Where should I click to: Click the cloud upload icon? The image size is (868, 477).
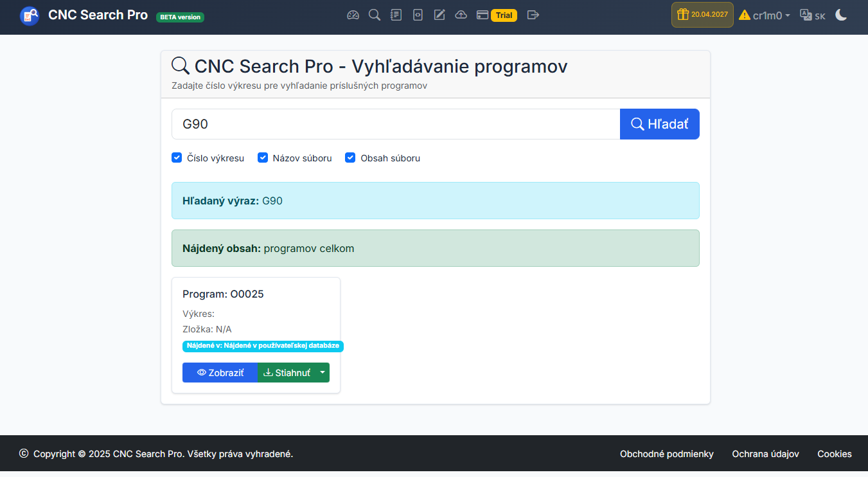461,15
